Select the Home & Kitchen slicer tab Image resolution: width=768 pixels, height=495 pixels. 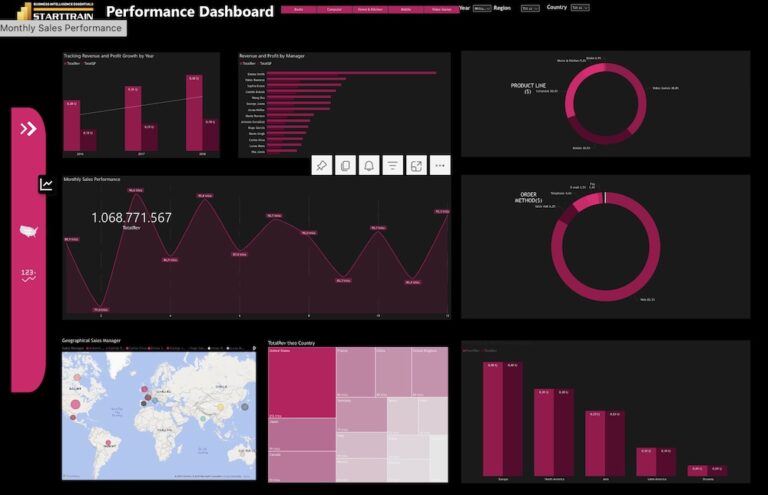coord(369,9)
